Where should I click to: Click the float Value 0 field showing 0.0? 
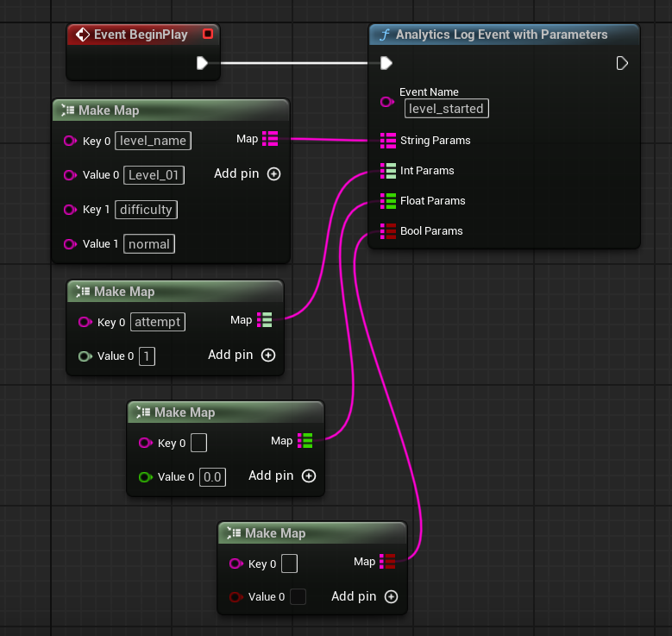(x=212, y=477)
